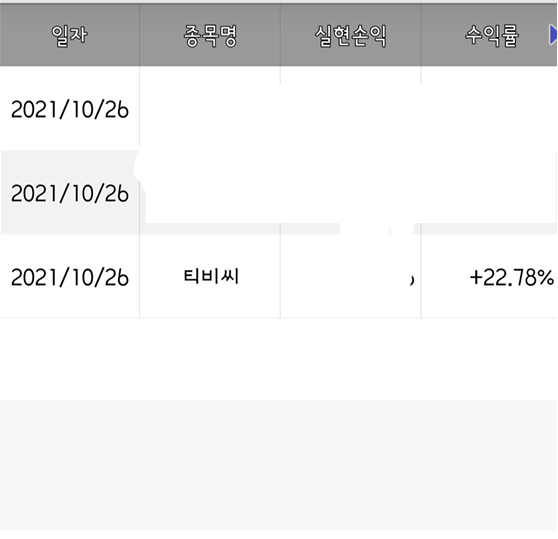Open the 티비씨 stock entry
The width and height of the screenshot is (558, 539).
(x=211, y=276)
